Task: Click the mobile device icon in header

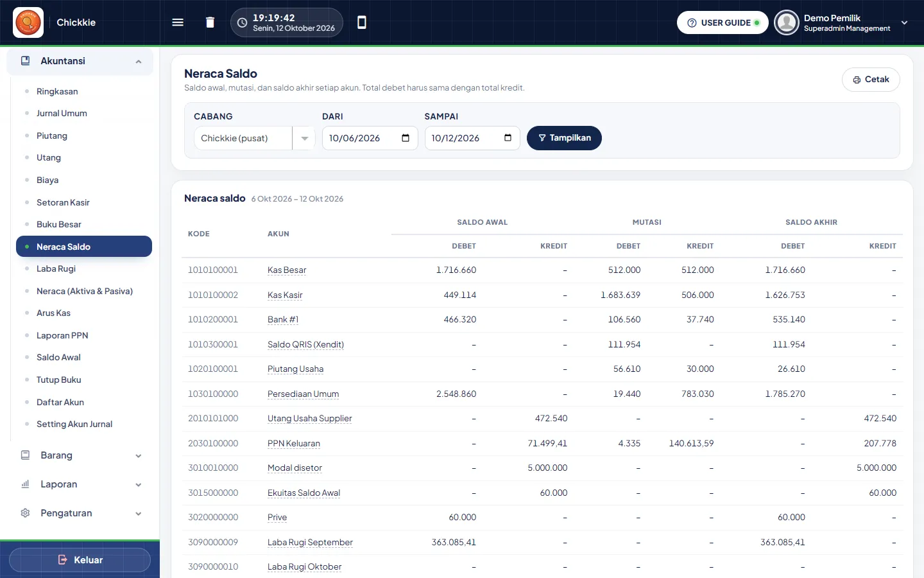Action: click(x=362, y=22)
